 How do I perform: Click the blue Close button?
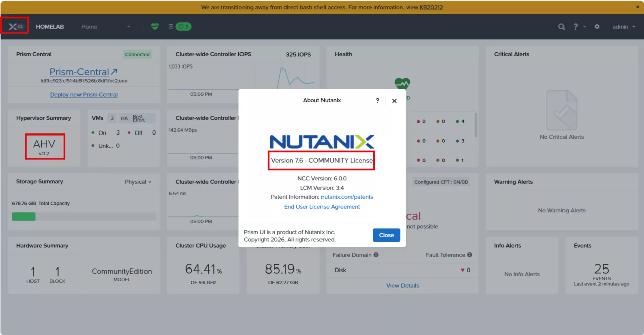coord(386,235)
